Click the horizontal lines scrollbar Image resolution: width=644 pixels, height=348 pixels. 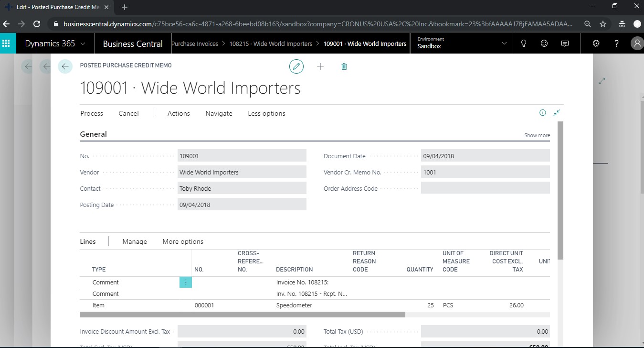pos(243,315)
